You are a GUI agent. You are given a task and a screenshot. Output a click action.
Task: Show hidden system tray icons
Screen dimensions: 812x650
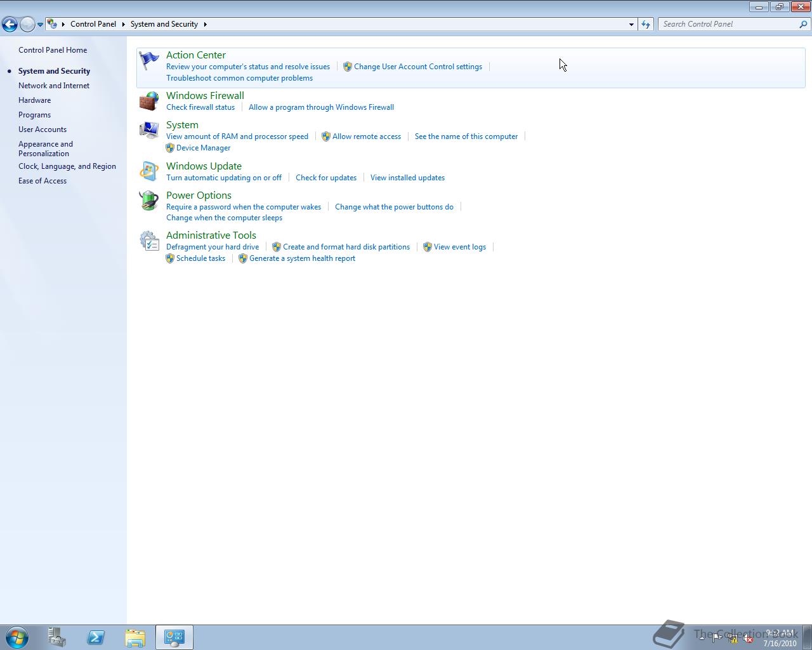(702, 639)
